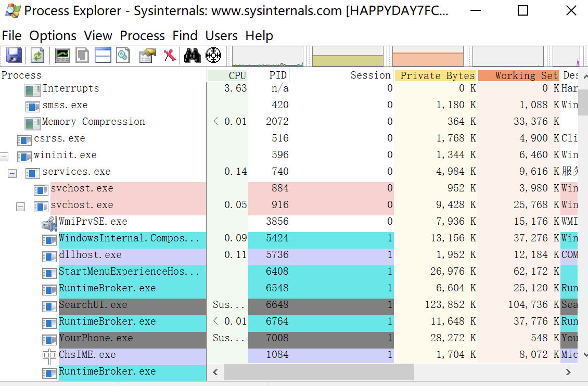The image size is (588, 386).
Task: Click the vertical scrollbar down arrow
Action: click(x=585, y=354)
